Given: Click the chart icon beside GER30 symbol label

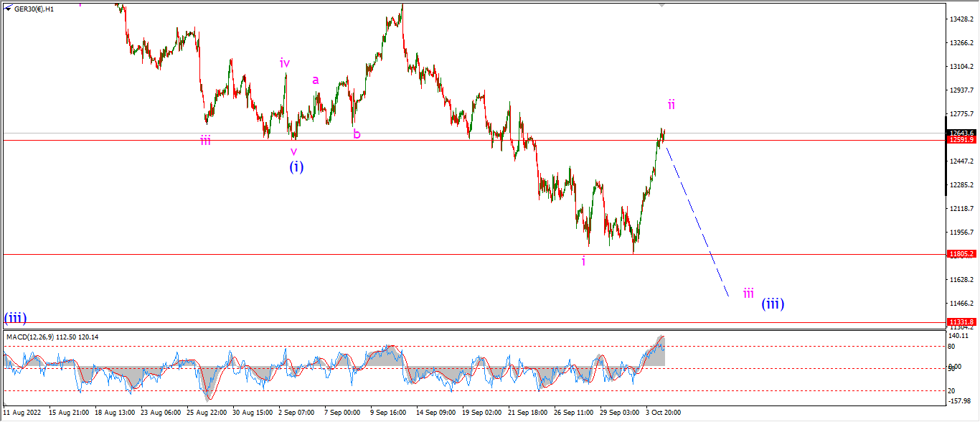Looking at the screenshot, I should [8, 9].
